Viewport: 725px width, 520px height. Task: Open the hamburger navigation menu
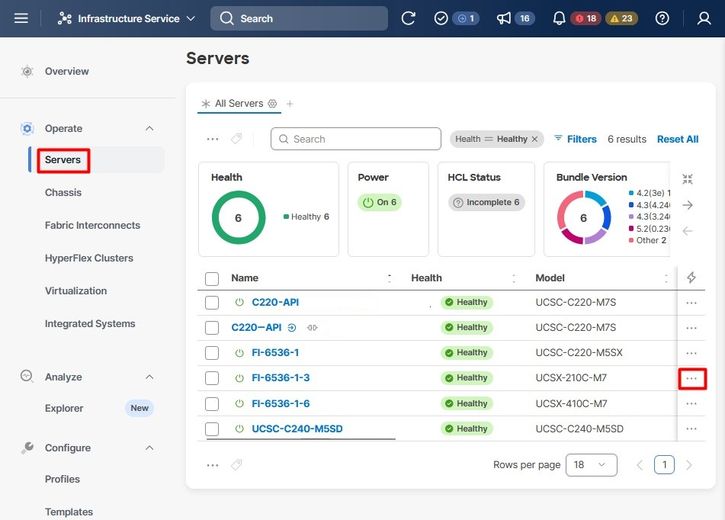pyautogui.click(x=21, y=18)
